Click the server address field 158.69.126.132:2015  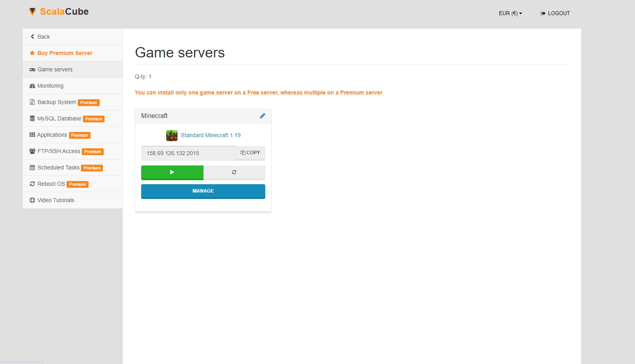[x=188, y=153]
